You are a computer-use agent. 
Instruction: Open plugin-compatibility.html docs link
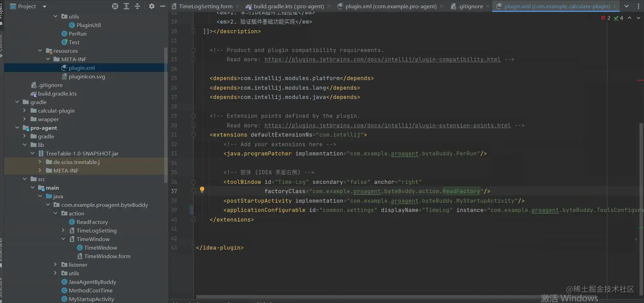pos(382,60)
